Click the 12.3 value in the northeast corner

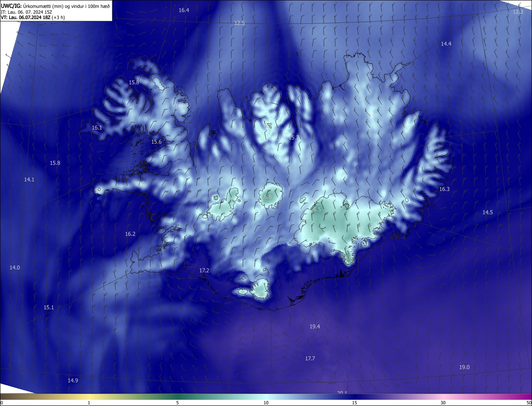coord(518,12)
